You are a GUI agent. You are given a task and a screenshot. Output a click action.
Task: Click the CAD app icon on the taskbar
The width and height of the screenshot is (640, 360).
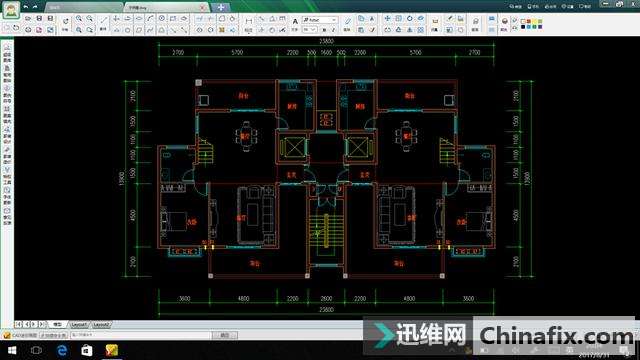click(x=111, y=351)
